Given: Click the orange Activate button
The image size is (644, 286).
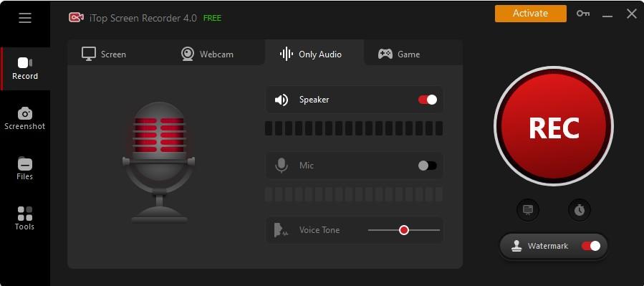Looking at the screenshot, I should click(531, 14).
